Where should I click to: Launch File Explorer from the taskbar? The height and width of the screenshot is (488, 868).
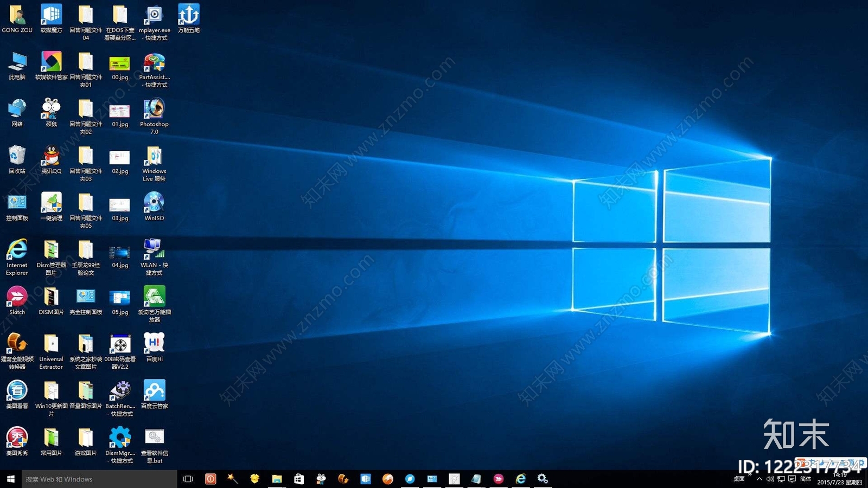(277, 479)
